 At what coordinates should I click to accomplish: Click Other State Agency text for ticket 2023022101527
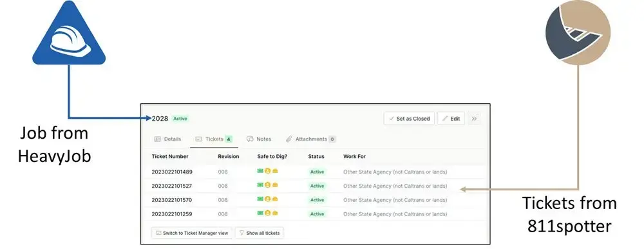tap(395, 186)
